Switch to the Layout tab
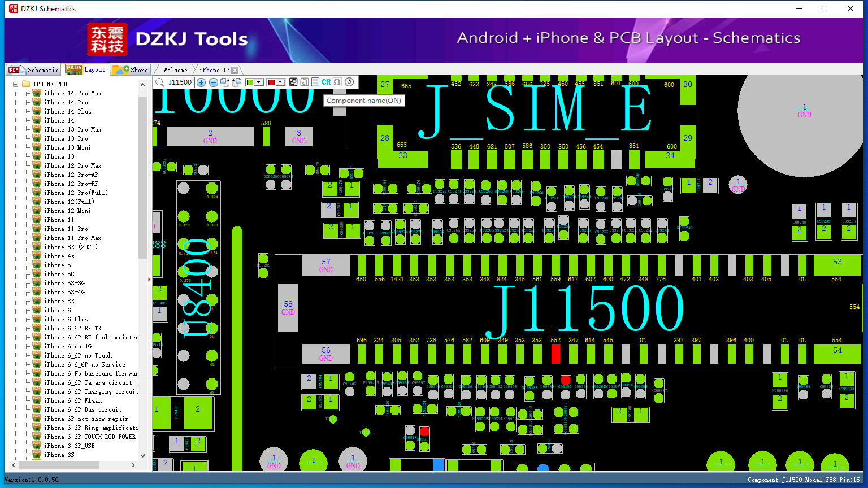This screenshot has height=488, width=868. [86, 69]
